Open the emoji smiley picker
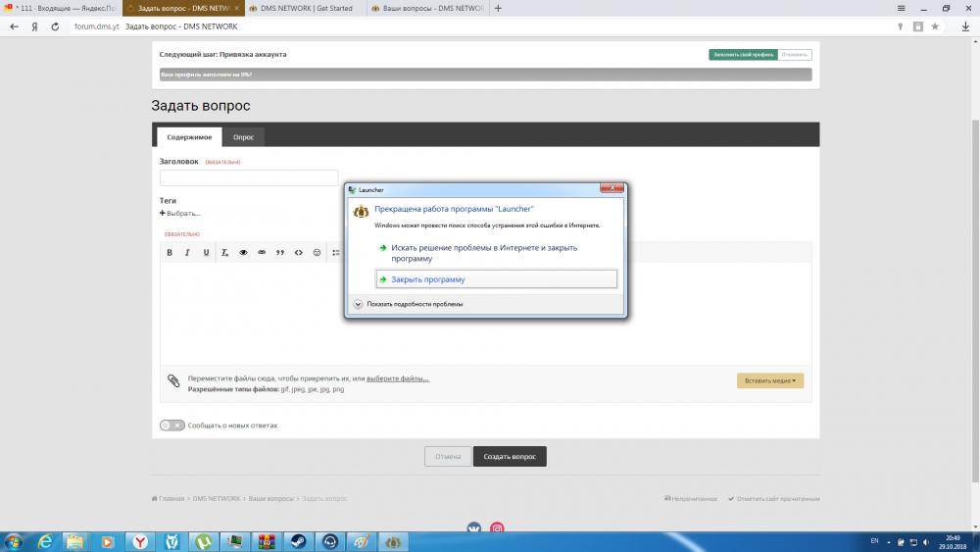980x552 pixels. (x=318, y=253)
